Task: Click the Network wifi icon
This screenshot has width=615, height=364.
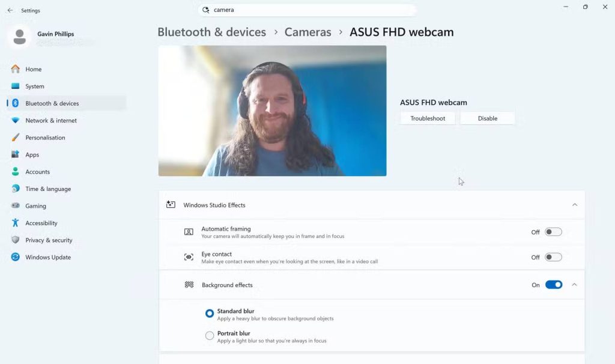Action: [x=15, y=120]
